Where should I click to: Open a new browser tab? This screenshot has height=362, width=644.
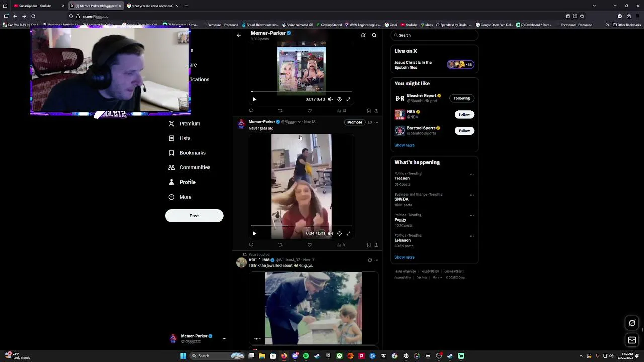coord(186,6)
